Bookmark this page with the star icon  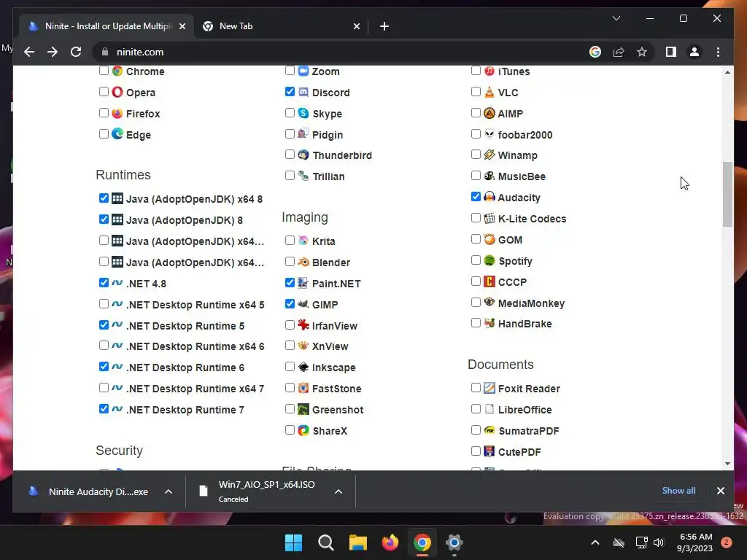coord(642,52)
